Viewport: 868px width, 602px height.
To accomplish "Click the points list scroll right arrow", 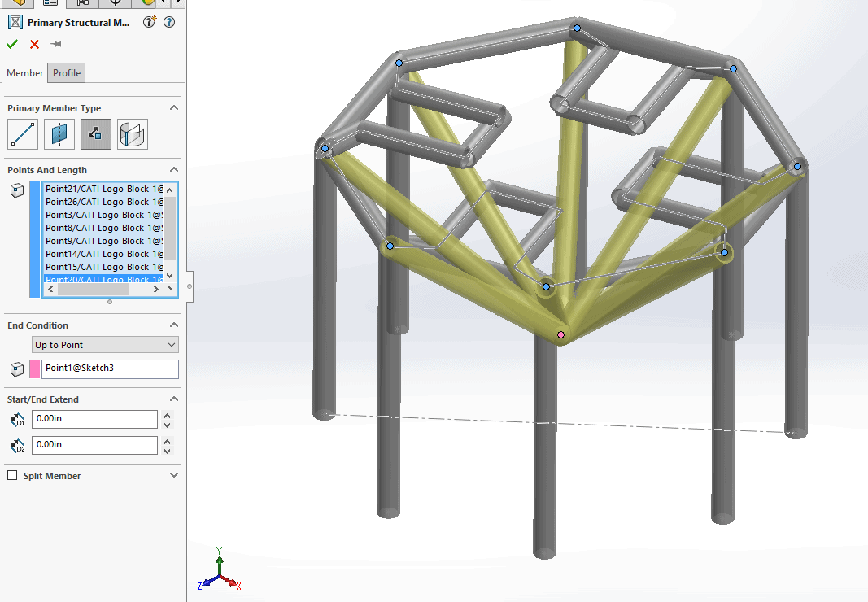I will coord(156,290).
